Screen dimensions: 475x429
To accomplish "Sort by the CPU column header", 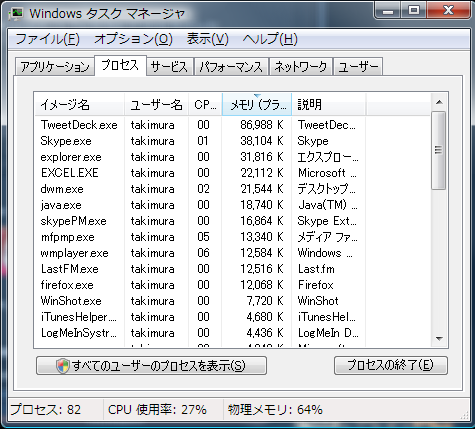I will click(x=205, y=105).
